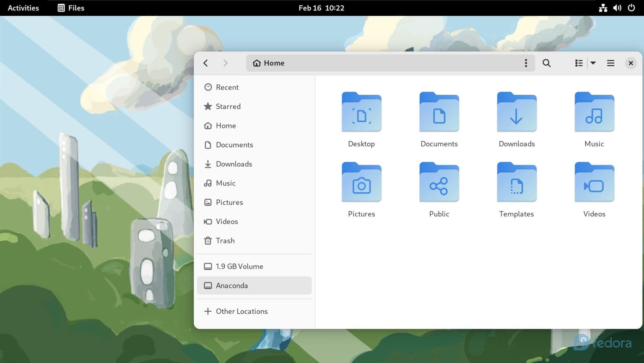Open the Activities overview
This screenshot has width=644, height=363.
[23, 8]
